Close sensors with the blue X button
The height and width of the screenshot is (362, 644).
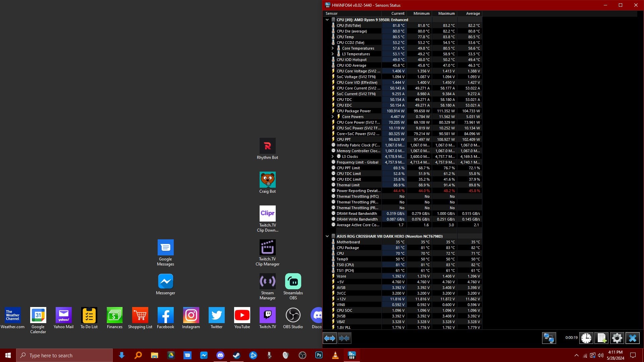click(x=633, y=338)
